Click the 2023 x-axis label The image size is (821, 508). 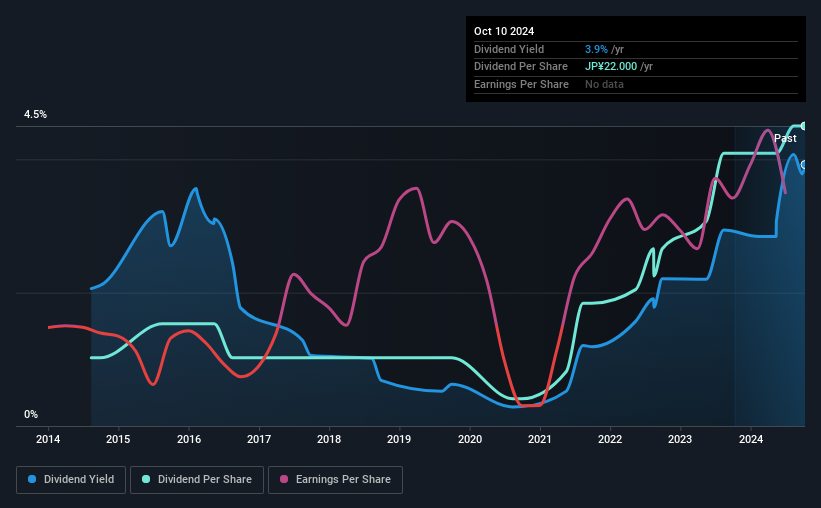tap(680, 439)
